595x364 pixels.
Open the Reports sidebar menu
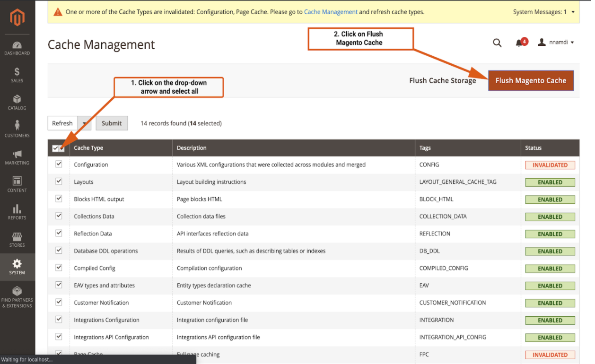coord(17,213)
